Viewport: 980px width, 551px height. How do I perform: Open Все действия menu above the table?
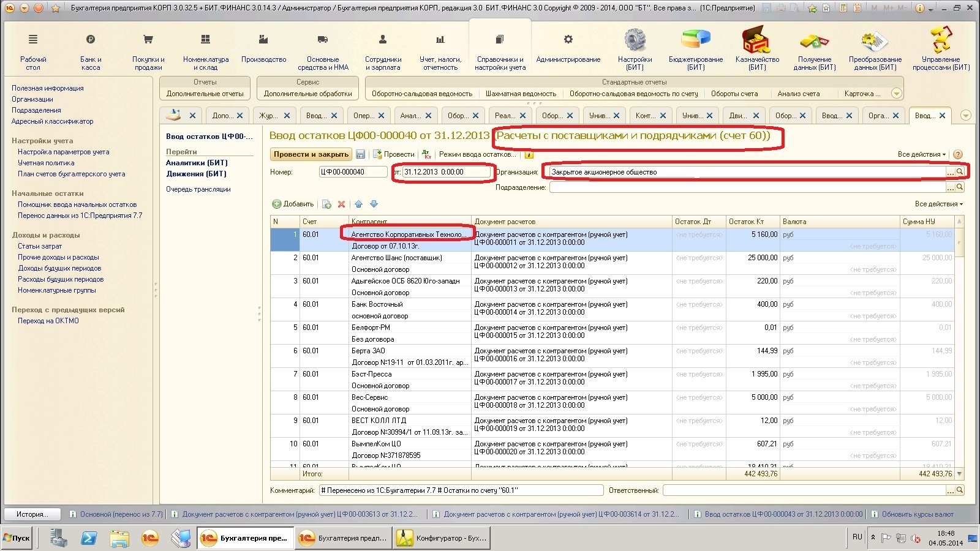tap(938, 204)
